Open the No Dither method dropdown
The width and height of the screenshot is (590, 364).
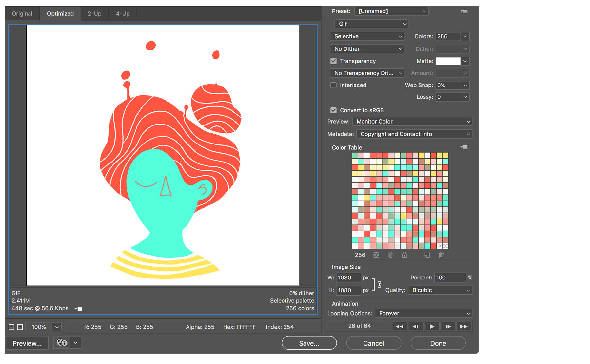coord(367,49)
